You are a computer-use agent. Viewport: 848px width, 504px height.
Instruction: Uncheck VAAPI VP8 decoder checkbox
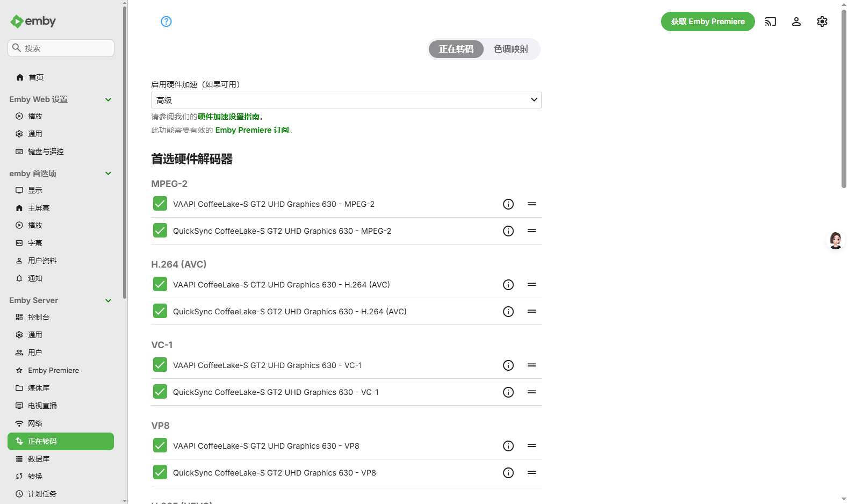coord(160,445)
